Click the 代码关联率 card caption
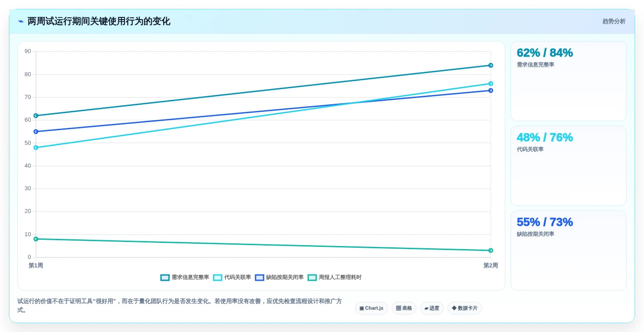 (x=530, y=149)
